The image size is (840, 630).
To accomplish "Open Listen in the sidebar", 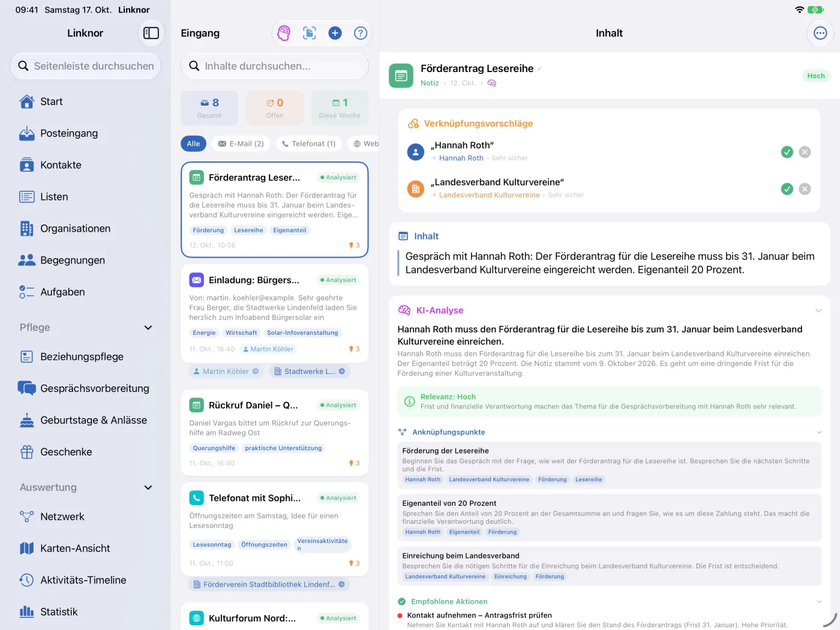I will click(85, 197).
